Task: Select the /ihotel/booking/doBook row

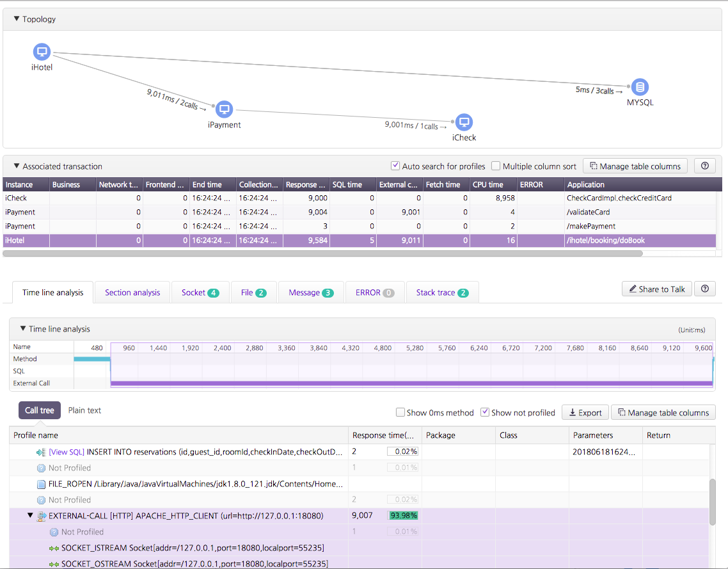Action: pos(359,240)
